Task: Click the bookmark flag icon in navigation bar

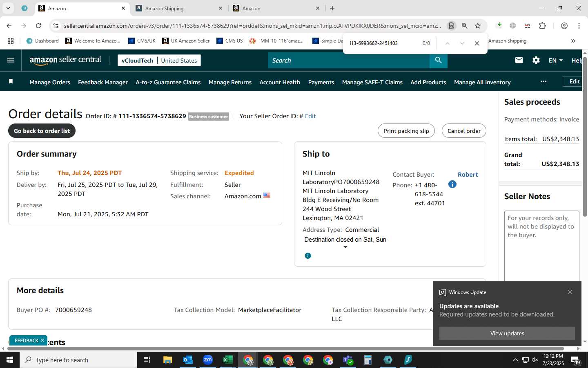Action: [11, 82]
